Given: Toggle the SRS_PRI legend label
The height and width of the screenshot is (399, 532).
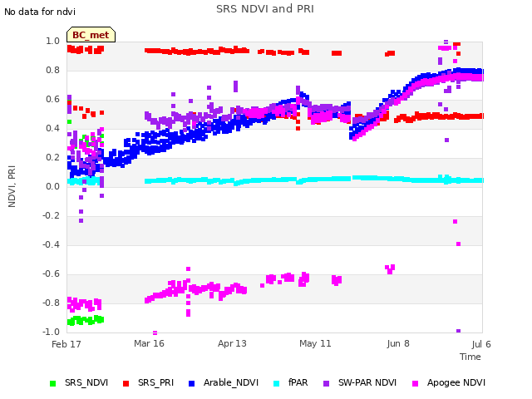Looking at the screenshot, I should (155, 382).
